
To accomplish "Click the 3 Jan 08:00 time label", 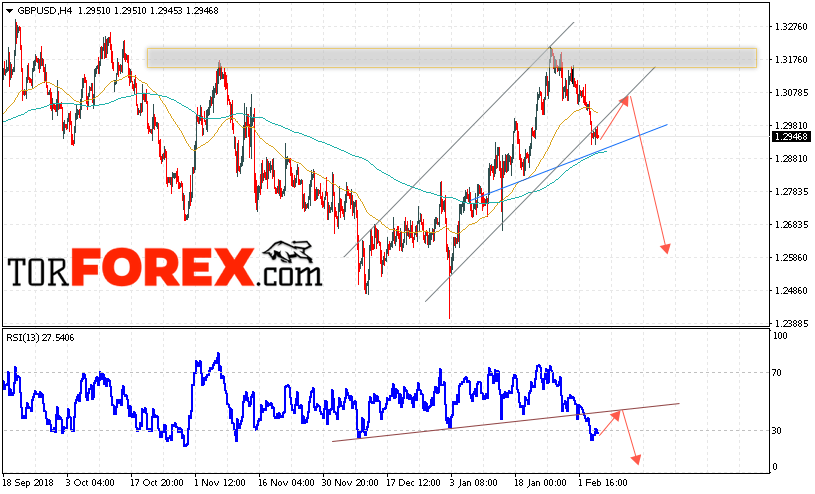I will click(474, 483).
